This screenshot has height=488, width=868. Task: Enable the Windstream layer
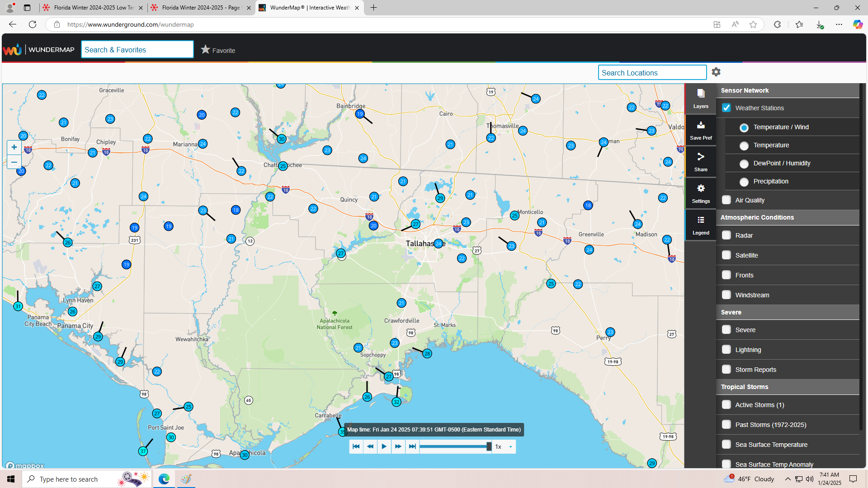tap(726, 295)
